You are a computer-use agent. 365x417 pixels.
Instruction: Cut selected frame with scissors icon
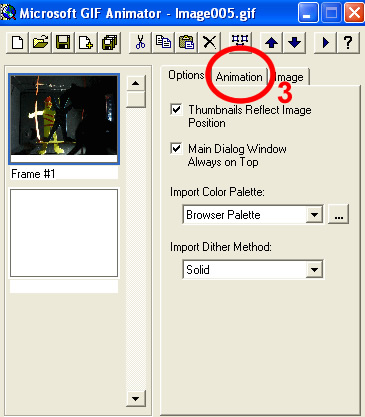click(140, 43)
